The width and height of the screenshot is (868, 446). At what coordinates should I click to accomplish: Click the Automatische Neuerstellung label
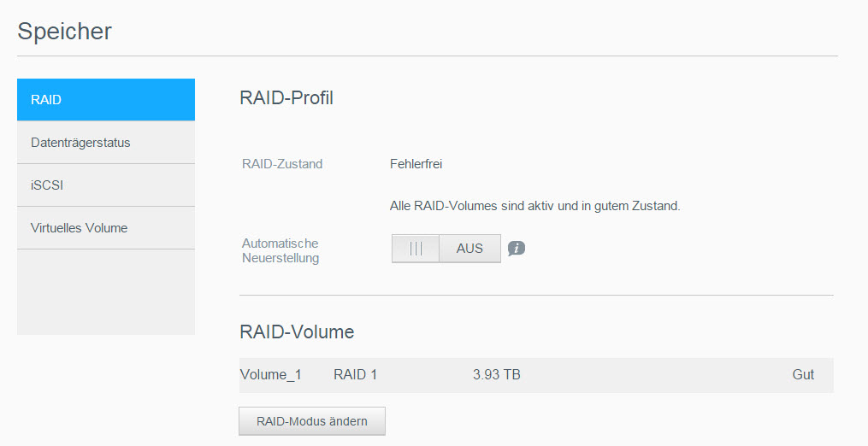click(280, 250)
